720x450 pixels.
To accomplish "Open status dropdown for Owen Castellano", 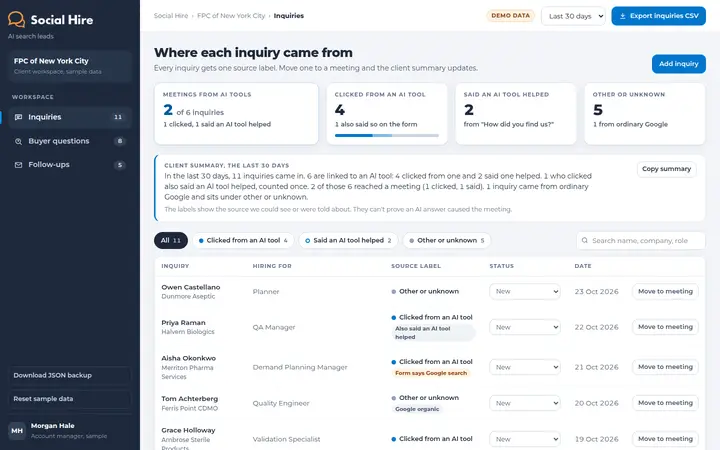I will click(x=525, y=292).
